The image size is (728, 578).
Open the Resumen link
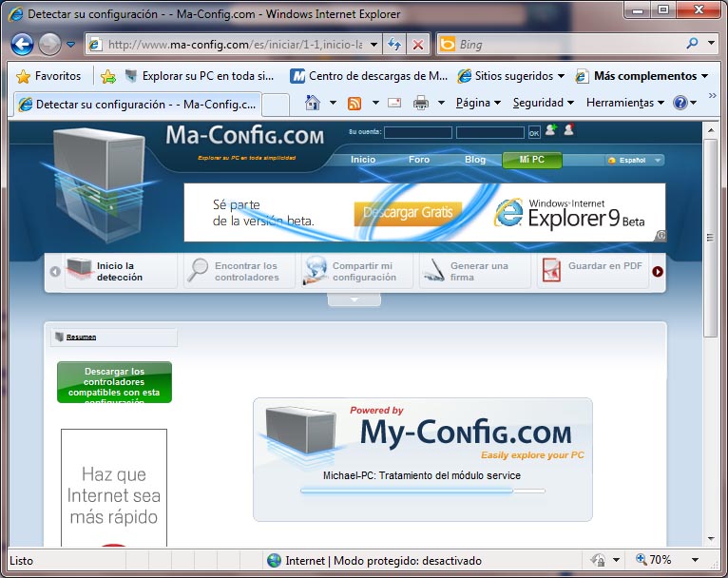point(81,337)
